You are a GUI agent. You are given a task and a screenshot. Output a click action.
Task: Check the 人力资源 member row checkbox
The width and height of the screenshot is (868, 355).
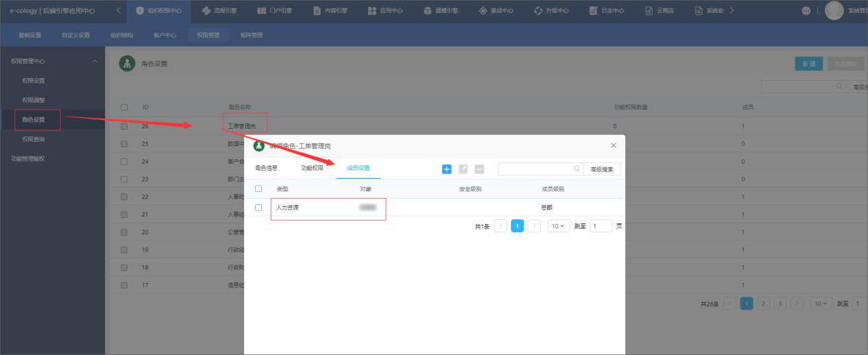[258, 207]
